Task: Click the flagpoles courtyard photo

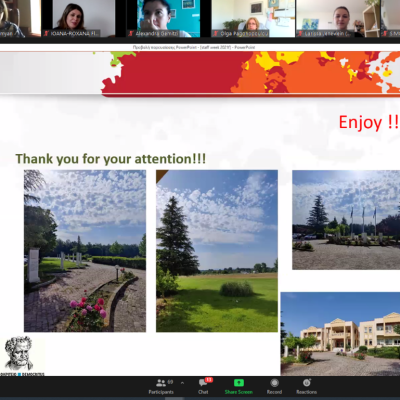Action: [346, 220]
